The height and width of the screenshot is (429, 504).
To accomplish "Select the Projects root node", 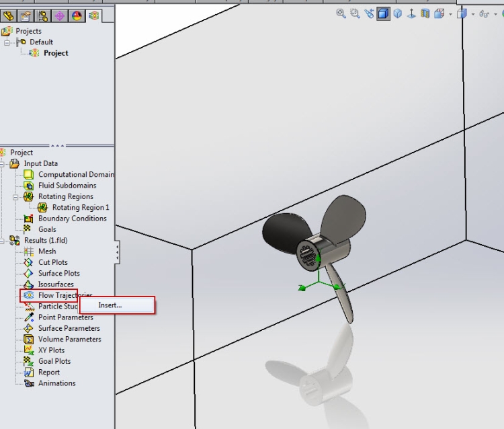I will click(28, 31).
